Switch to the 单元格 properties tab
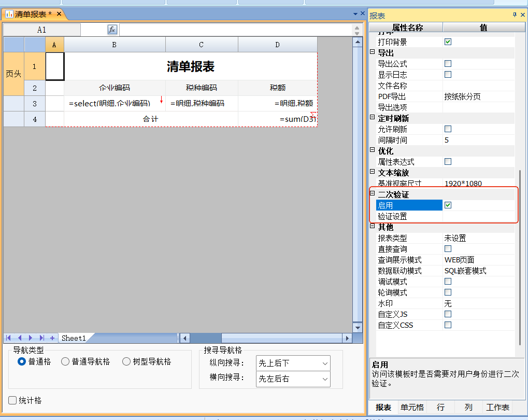528x420 pixels. click(x=412, y=408)
